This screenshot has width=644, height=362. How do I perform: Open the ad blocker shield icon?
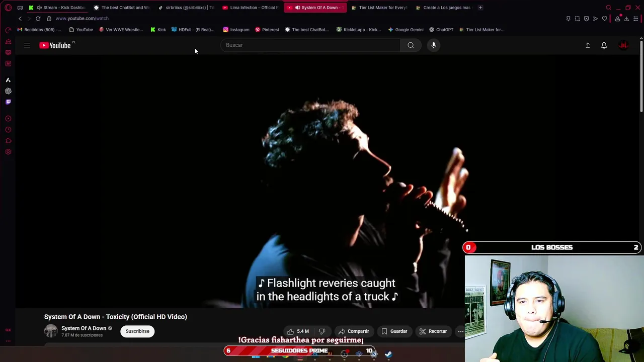[x=586, y=19]
